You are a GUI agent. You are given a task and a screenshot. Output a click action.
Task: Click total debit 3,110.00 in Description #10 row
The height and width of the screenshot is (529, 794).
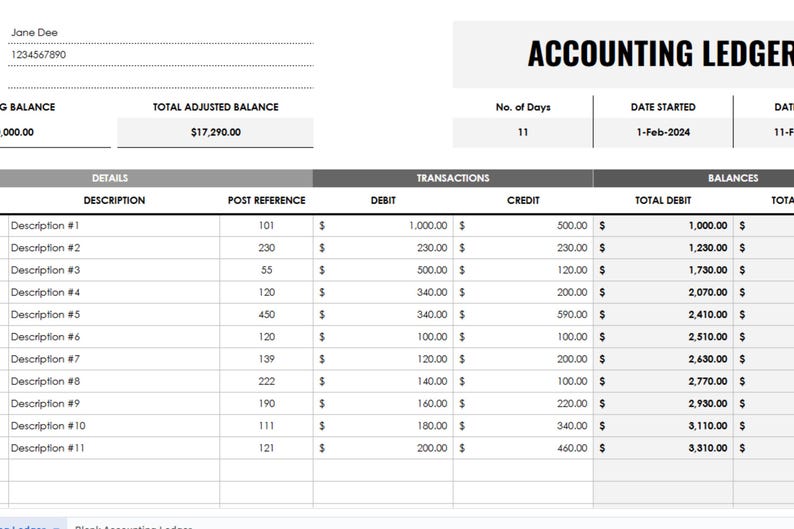pos(663,426)
